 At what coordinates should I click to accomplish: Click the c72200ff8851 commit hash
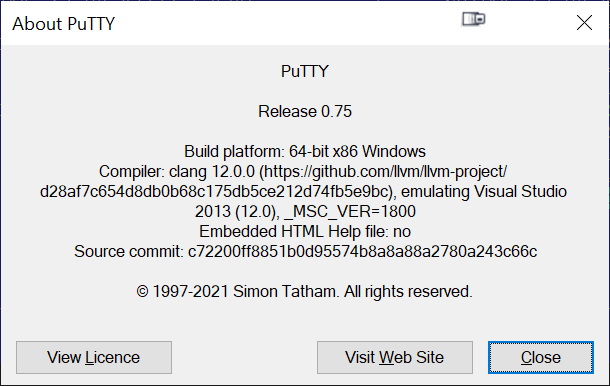tap(363, 251)
